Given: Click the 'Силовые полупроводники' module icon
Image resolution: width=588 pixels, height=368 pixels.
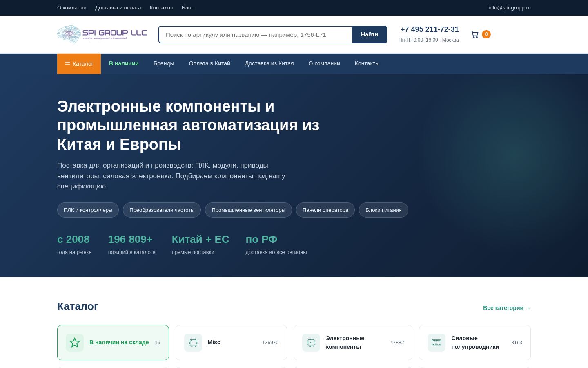Looking at the screenshot, I should click(x=437, y=343).
